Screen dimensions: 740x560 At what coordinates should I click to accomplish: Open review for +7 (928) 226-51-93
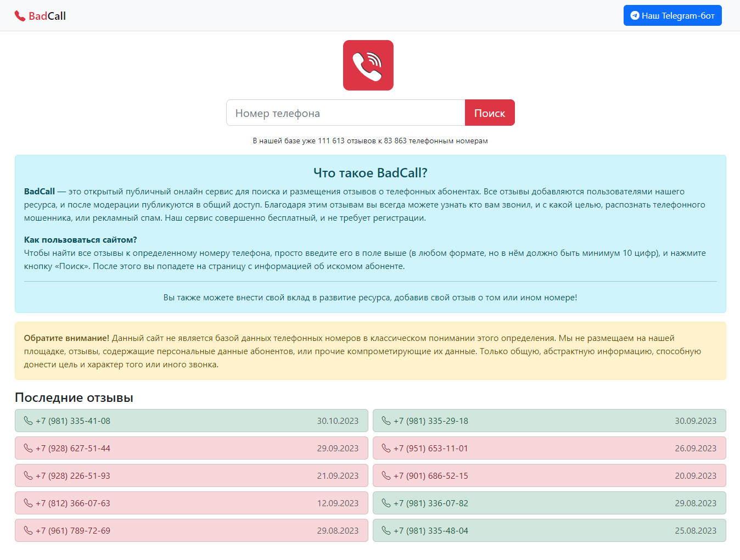tap(192, 475)
